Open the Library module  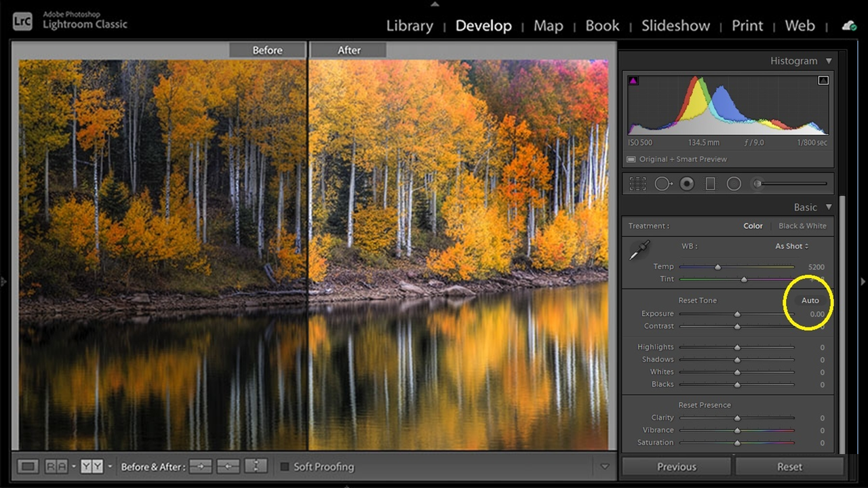click(x=410, y=26)
